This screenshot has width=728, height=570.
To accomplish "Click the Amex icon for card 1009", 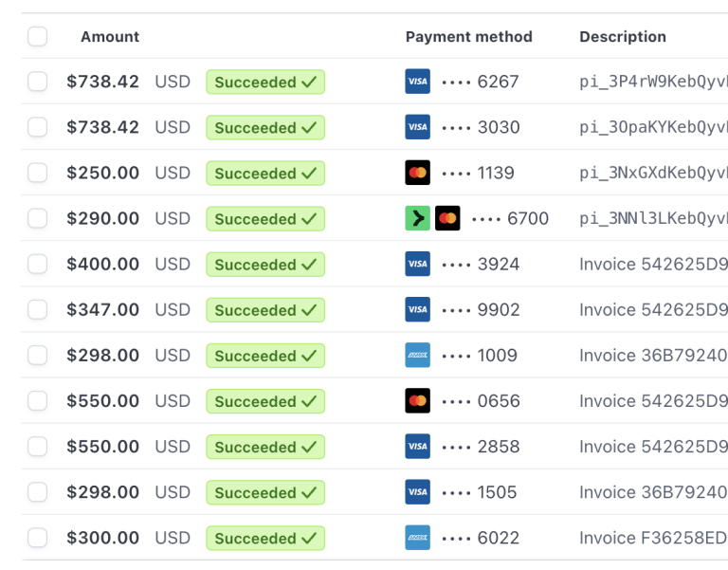I will point(417,355).
